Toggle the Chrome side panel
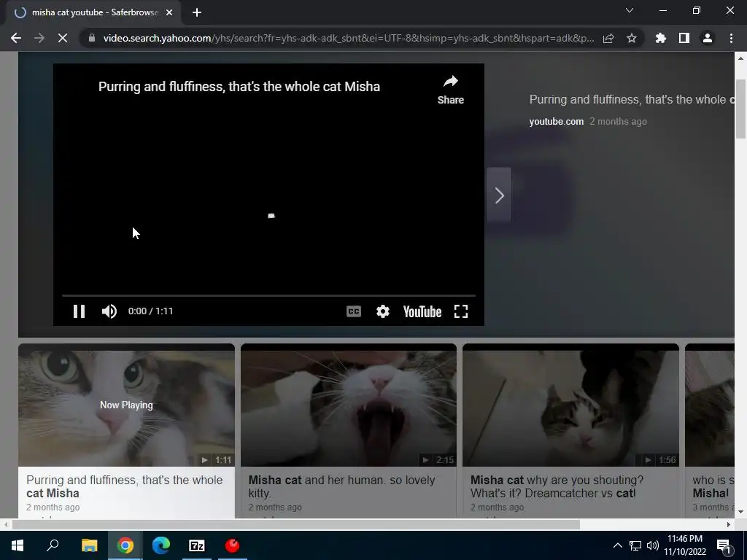This screenshot has width=747, height=560. click(684, 38)
